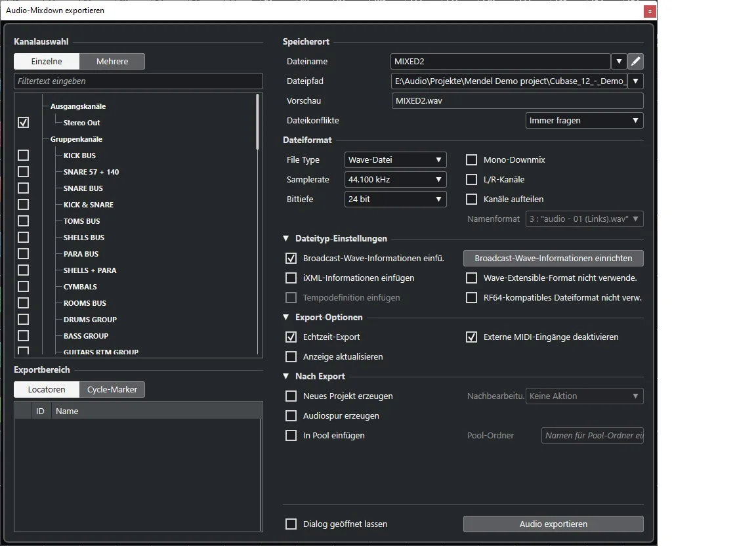Check the BASS GROUP checkbox
Screen dimensions: 756x546
click(23, 336)
